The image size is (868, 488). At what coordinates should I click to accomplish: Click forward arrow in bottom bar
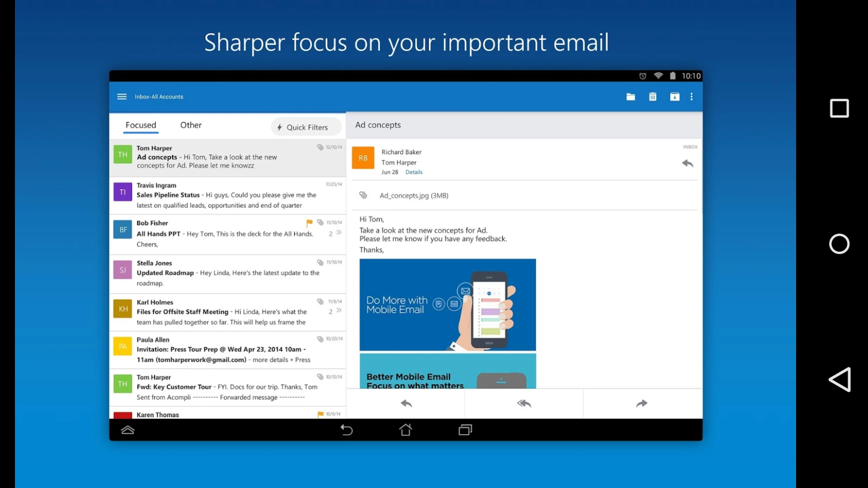(x=642, y=404)
